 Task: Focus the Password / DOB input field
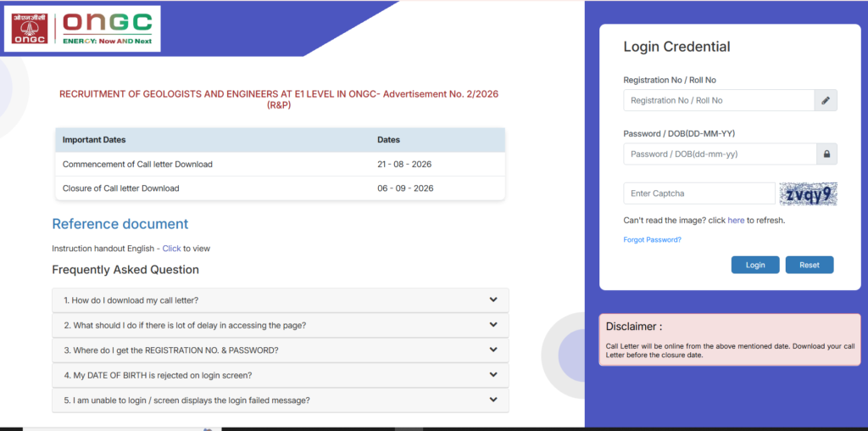720,154
